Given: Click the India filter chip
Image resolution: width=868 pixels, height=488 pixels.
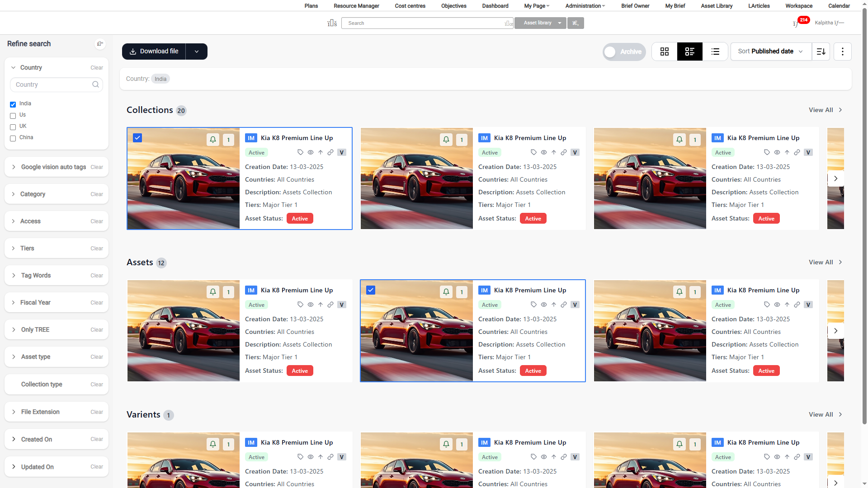Looking at the screenshot, I should coord(160,79).
